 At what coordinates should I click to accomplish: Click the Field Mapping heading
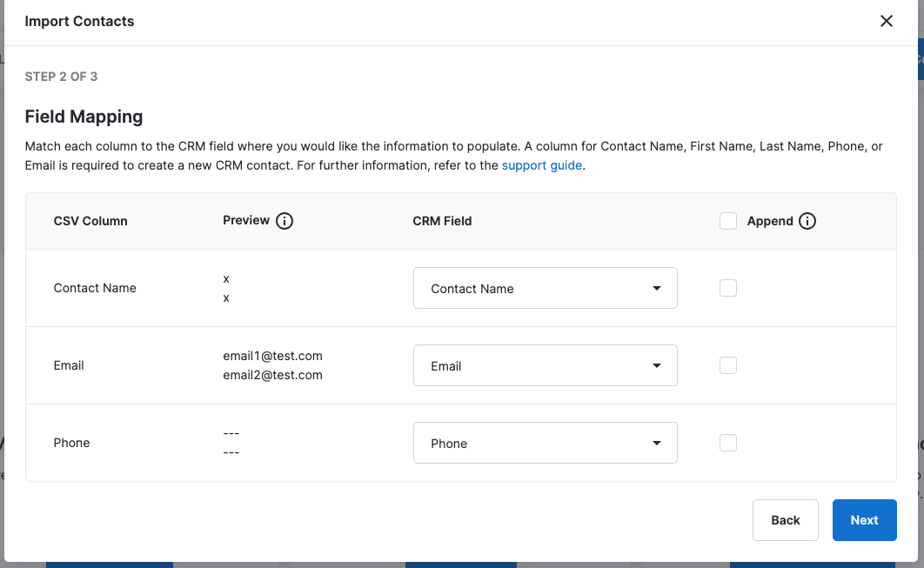click(x=84, y=117)
